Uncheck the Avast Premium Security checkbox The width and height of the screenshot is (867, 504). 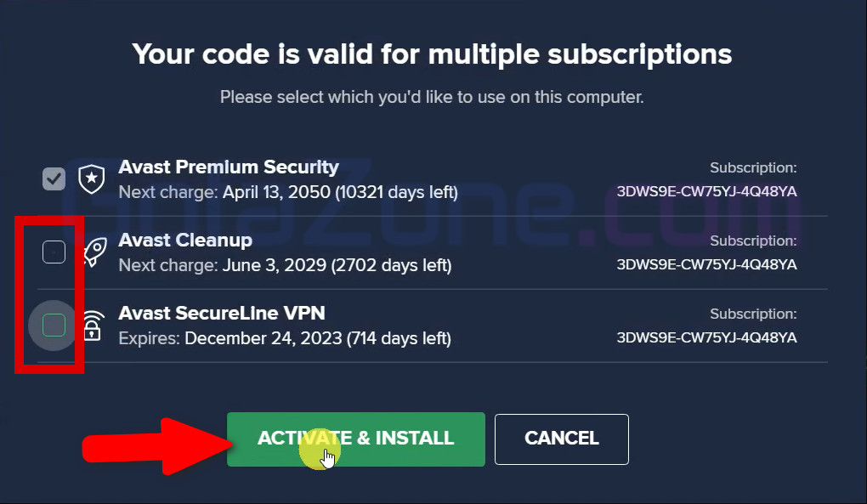click(54, 178)
